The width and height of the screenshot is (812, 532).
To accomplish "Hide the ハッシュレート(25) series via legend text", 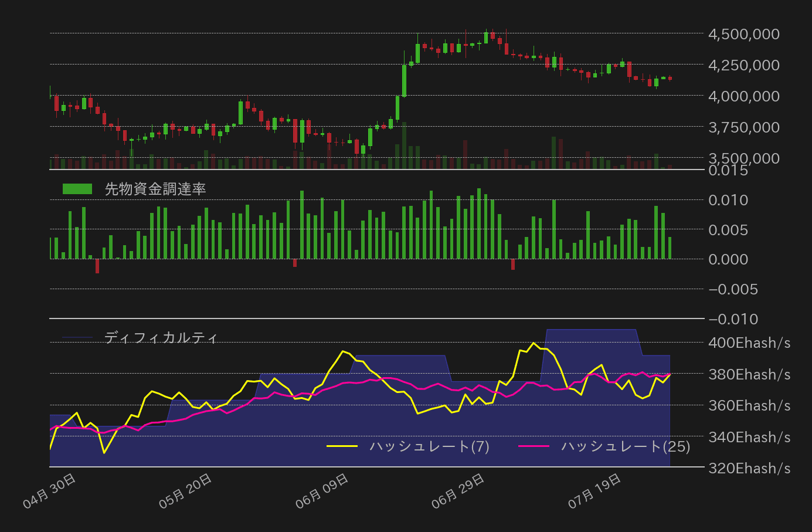I will tap(625, 446).
